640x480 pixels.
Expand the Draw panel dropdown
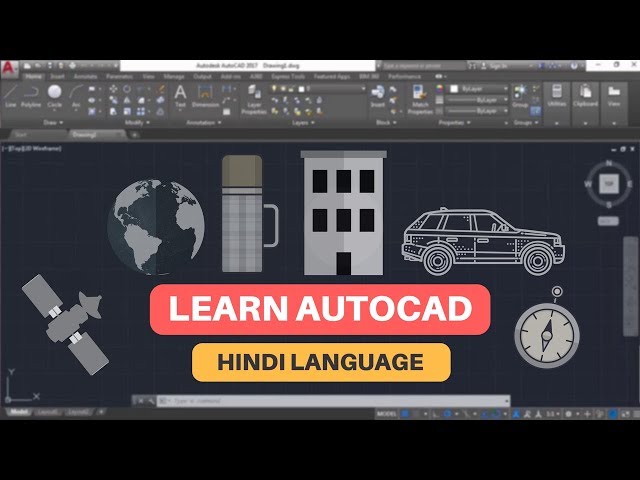pyautogui.click(x=53, y=122)
